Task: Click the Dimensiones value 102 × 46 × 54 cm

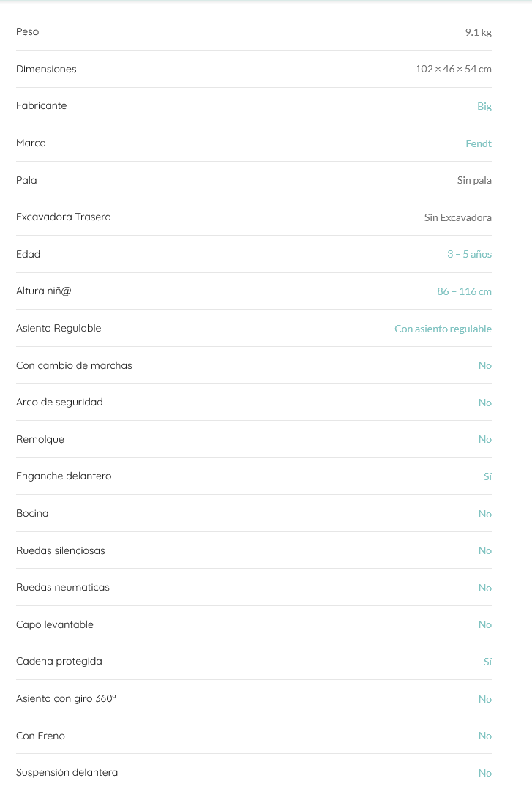Action: [x=454, y=69]
